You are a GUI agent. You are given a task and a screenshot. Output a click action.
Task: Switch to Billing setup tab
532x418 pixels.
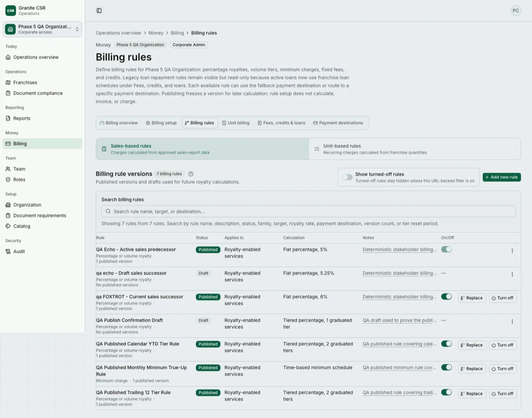[x=161, y=123]
